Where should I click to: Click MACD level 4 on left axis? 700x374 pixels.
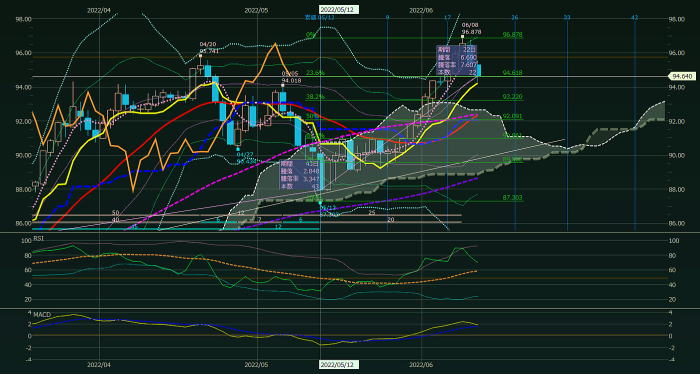click(29, 312)
